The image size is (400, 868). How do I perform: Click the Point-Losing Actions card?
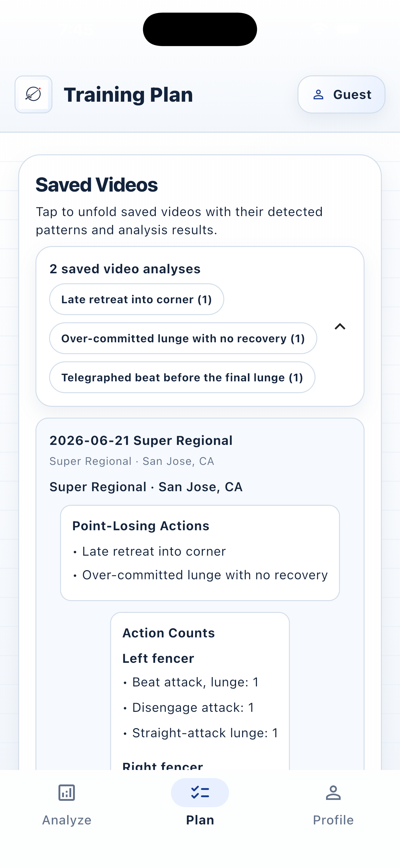coord(200,553)
